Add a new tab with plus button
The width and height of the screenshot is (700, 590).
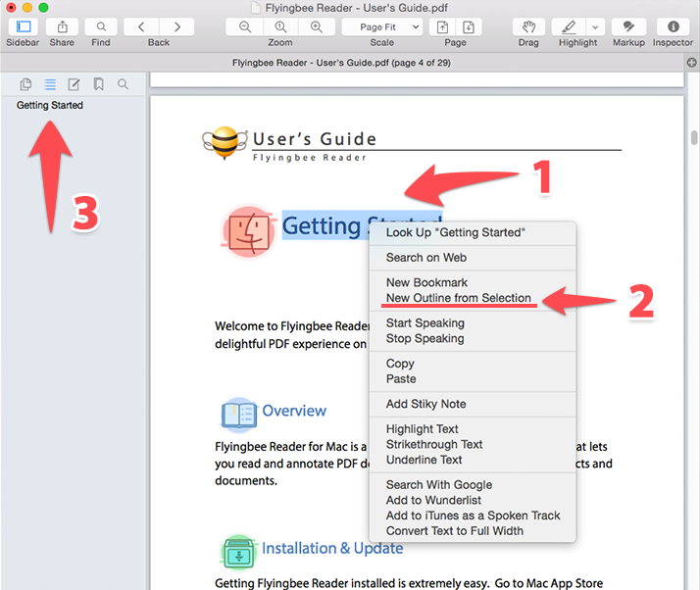pyautogui.click(x=691, y=63)
